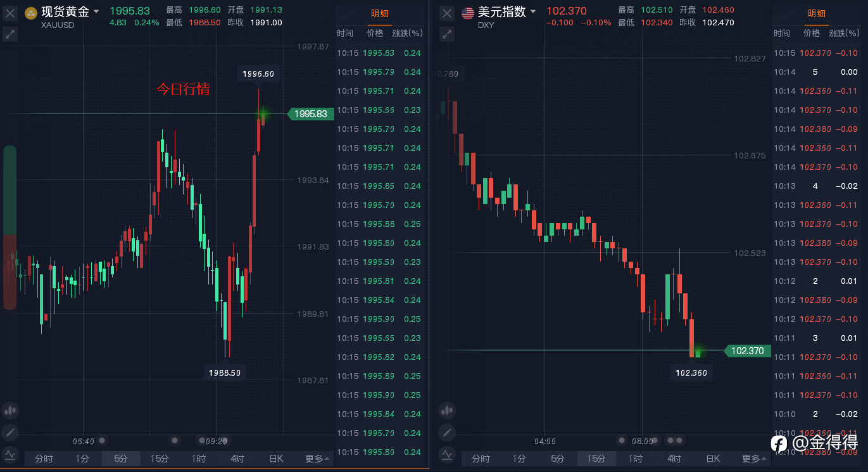This screenshot has height=472, width=868.
Task: Switch gold chart to 15分 timeframe
Action: click(160, 459)
